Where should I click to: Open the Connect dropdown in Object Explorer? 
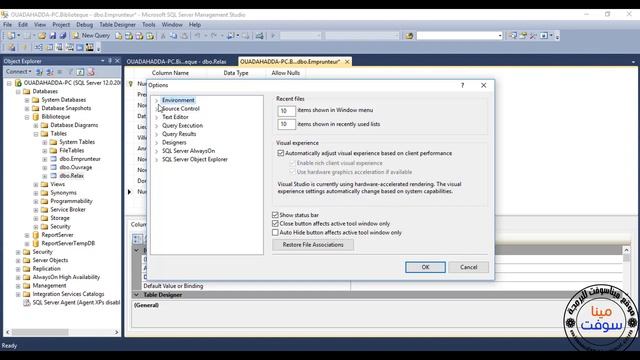click(18, 72)
